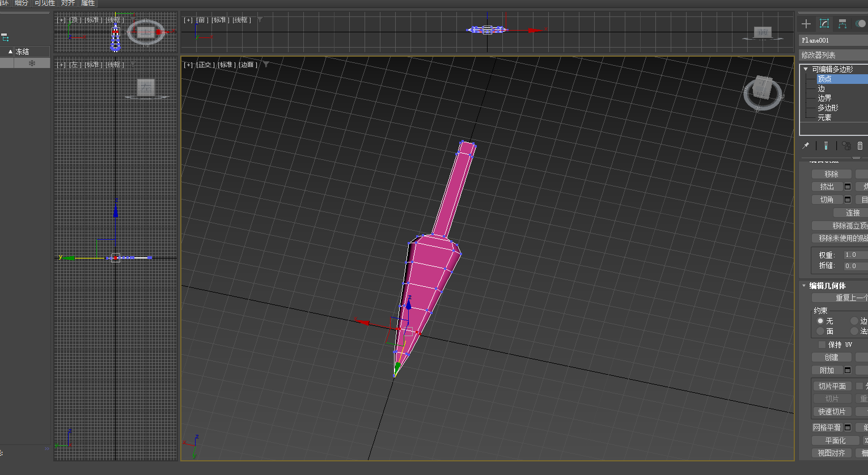
Task: Click the 网格平滑 button
Action: point(827,427)
